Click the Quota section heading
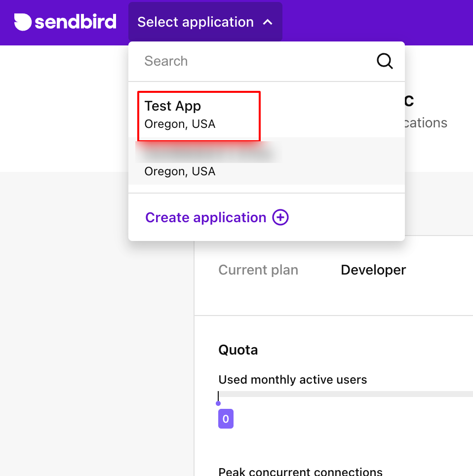The height and width of the screenshot is (476, 473). click(x=238, y=350)
